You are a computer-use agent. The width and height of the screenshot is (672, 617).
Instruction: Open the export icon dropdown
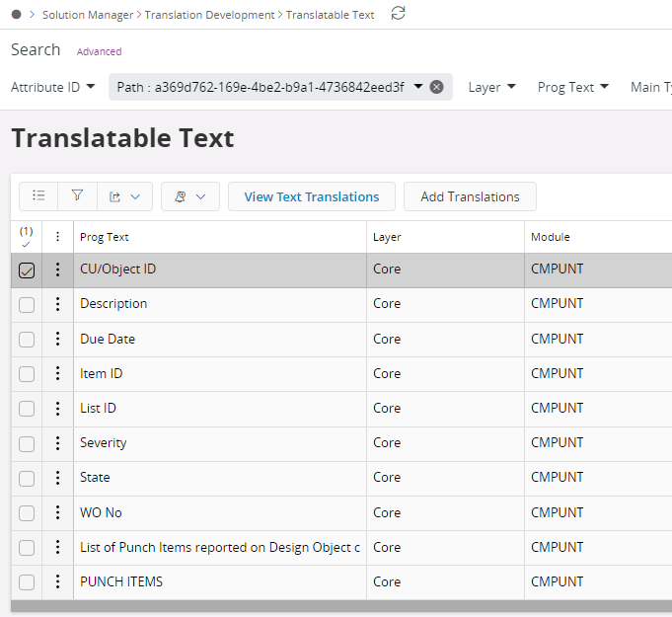(124, 196)
